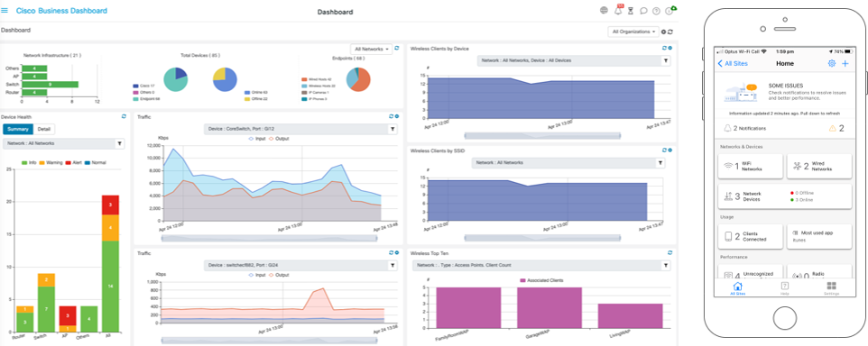The height and width of the screenshot is (346, 868).
Task: Open settings of the CoreSwitch Traffic widget
Action: pos(396,116)
